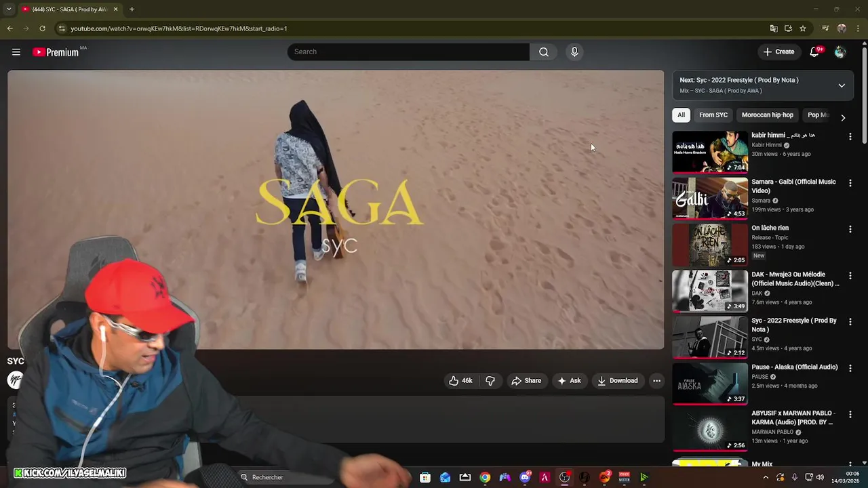Click the browser address bar URL
This screenshot has width=868, height=488.
(x=179, y=28)
